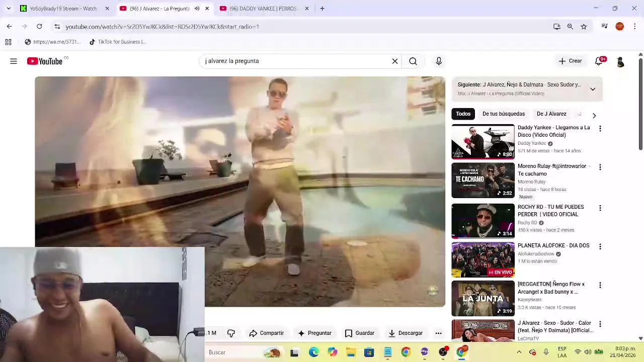644x362 pixels.
Task: Open Microsoft Store from the taskbar
Action: pyautogui.click(x=369, y=352)
